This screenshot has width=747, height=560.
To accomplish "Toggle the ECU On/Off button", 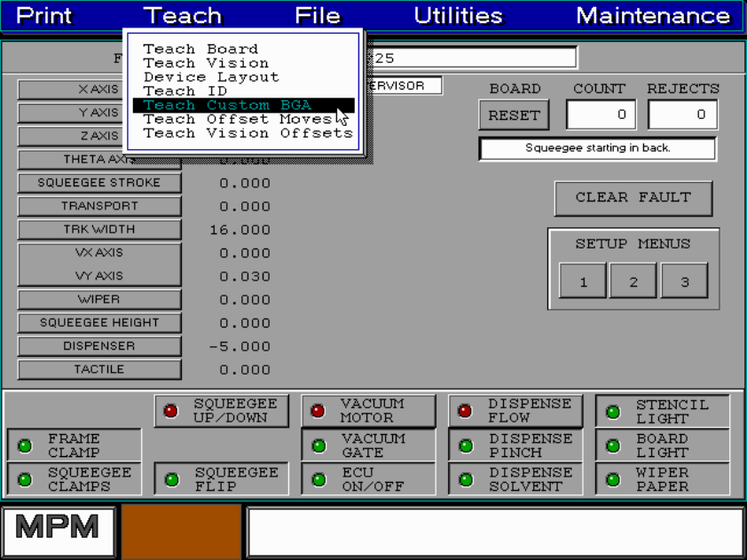I will (368, 479).
